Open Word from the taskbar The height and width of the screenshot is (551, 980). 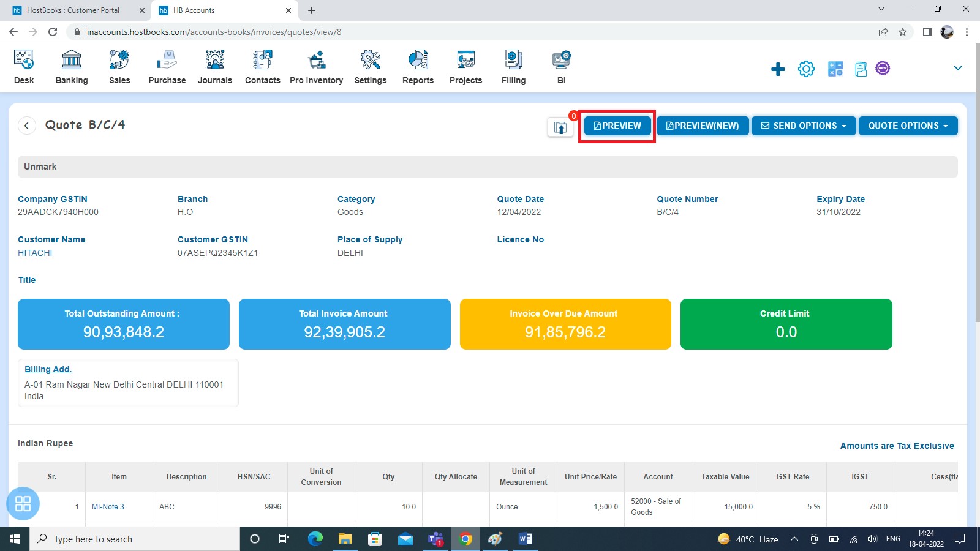525,539
